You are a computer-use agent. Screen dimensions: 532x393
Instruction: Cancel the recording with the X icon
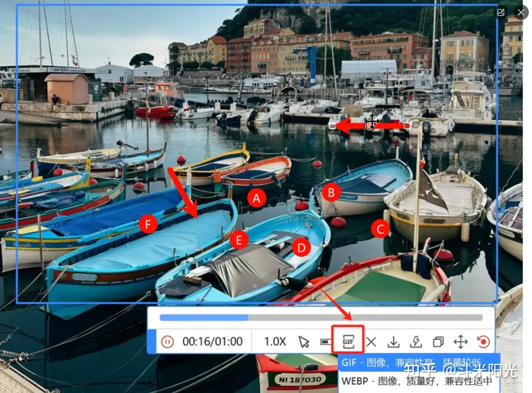click(x=371, y=341)
